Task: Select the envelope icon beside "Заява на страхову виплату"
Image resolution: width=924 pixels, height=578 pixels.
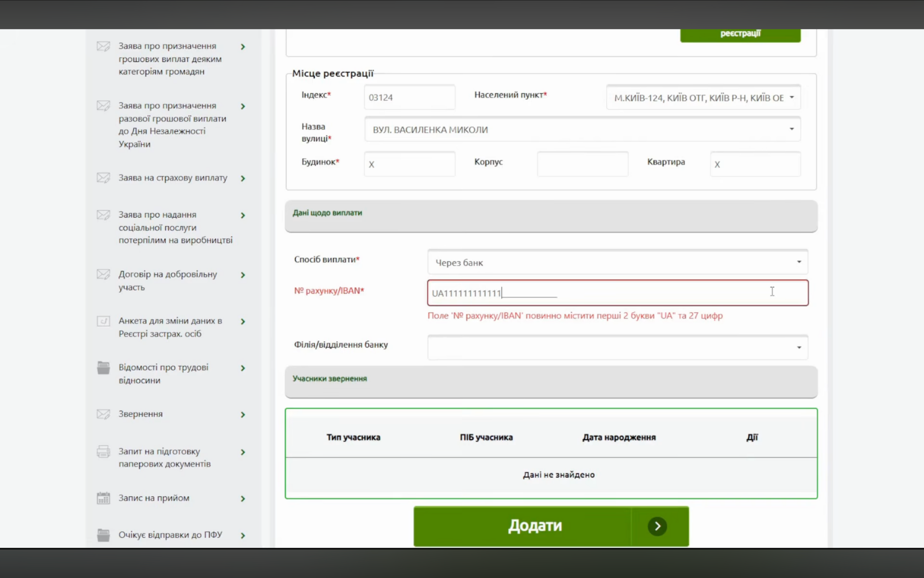Action: click(x=103, y=178)
